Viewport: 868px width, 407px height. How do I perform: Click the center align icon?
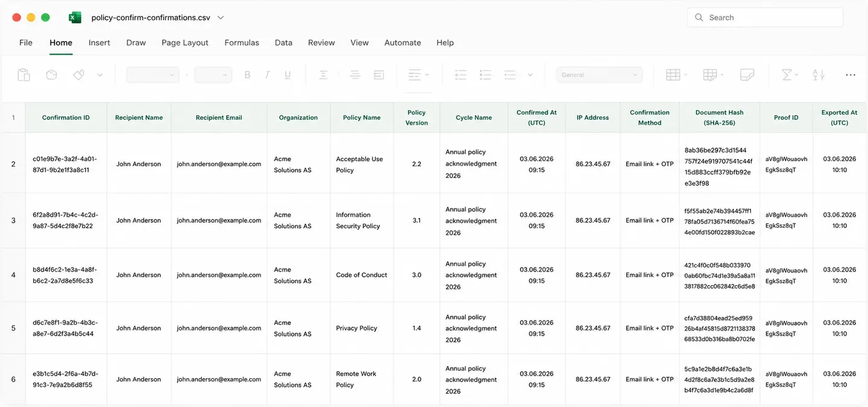354,75
